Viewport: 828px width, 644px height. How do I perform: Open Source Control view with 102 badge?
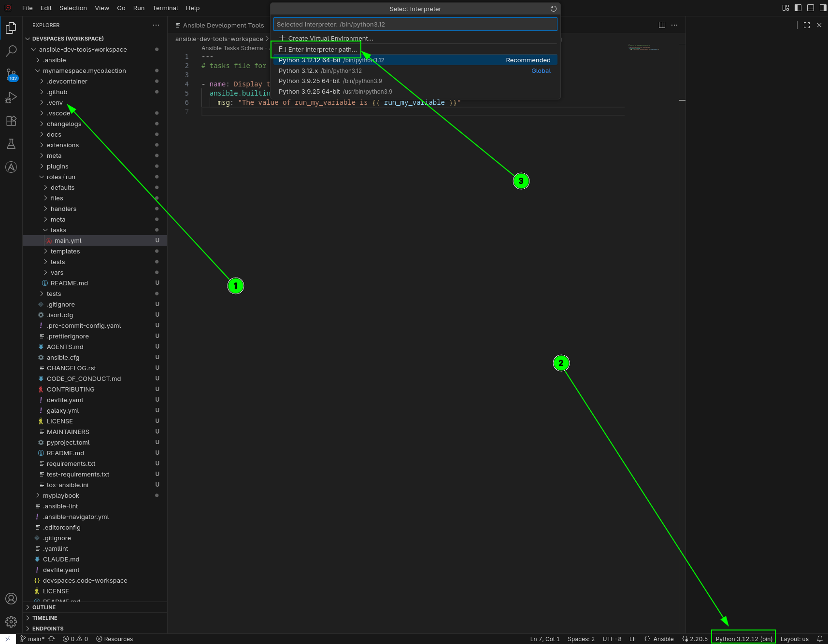click(x=11, y=74)
